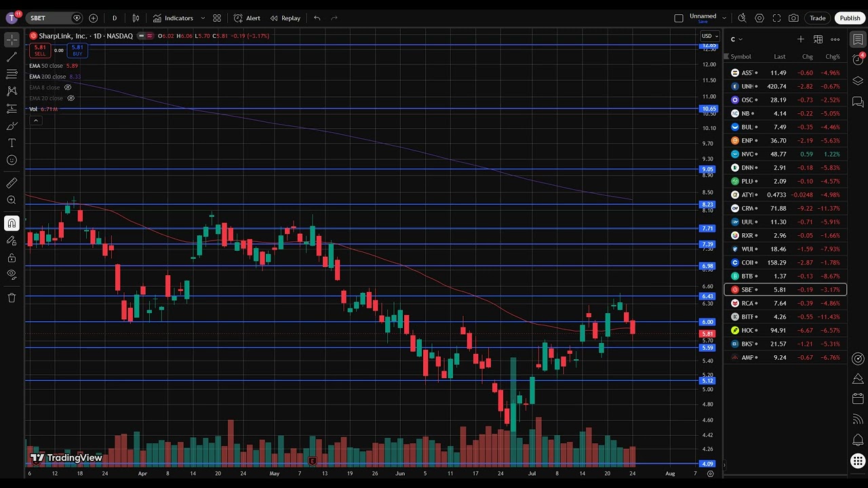Open the object tree layers panel
The image size is (868, 488).
click(858, 81)
